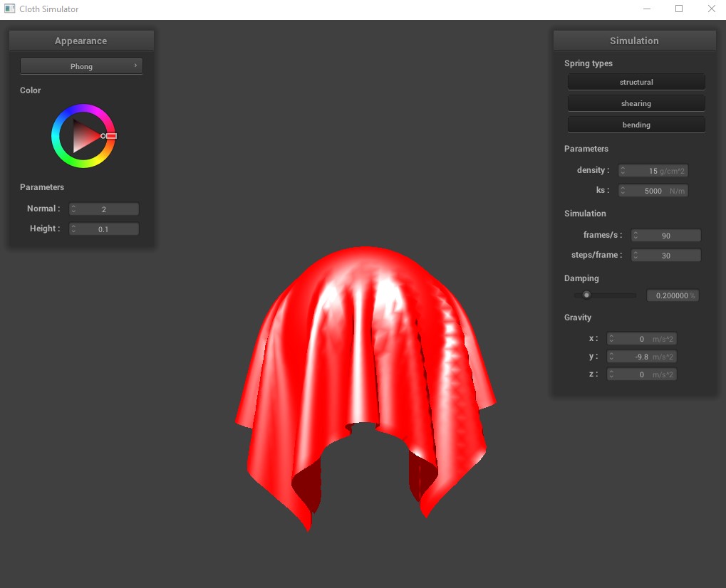The height and width of the screenshot is (588, 726).
Task: Open the Phong shader dropdown
Action: click(81, 66)
